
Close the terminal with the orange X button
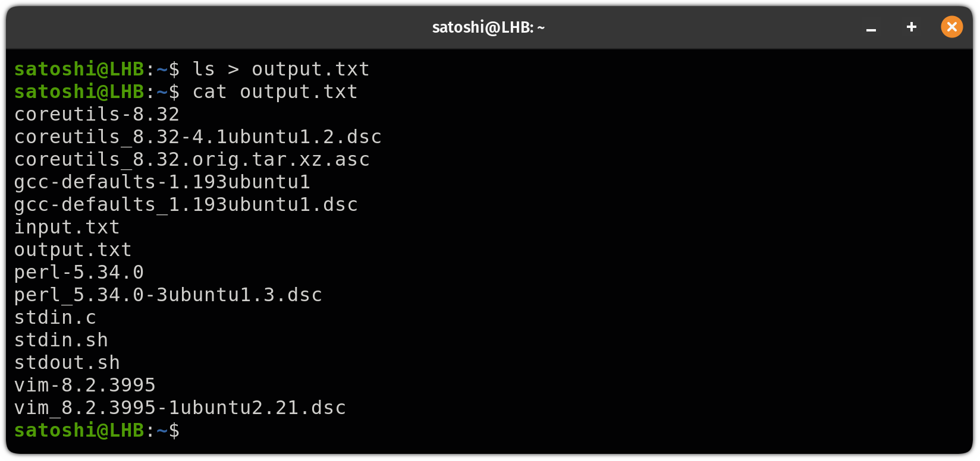click(x=951, y=27)
